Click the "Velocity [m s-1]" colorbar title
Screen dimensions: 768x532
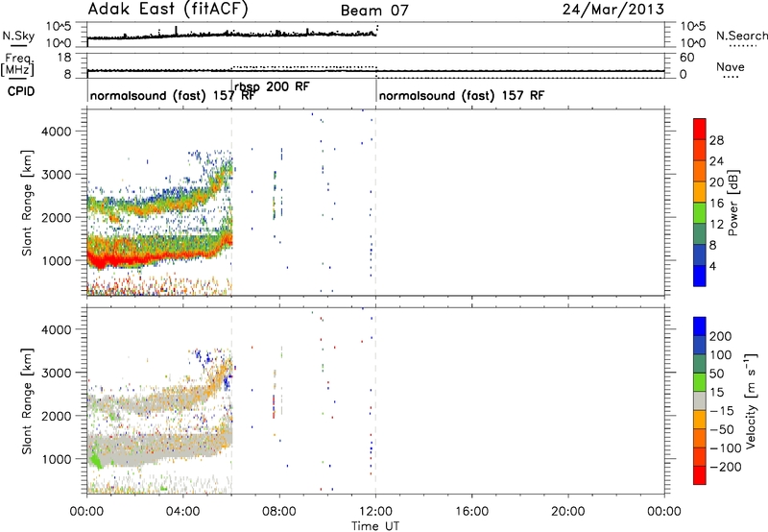(x=751, y=401)
